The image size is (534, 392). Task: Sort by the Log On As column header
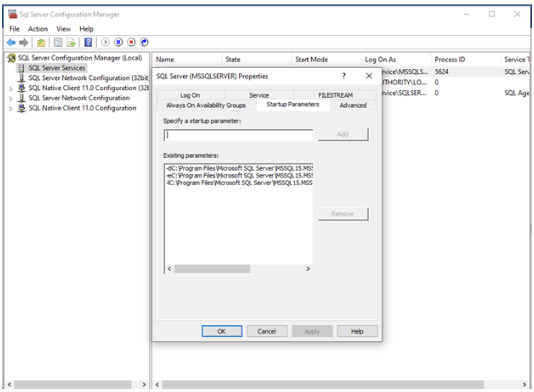(396, 60)
